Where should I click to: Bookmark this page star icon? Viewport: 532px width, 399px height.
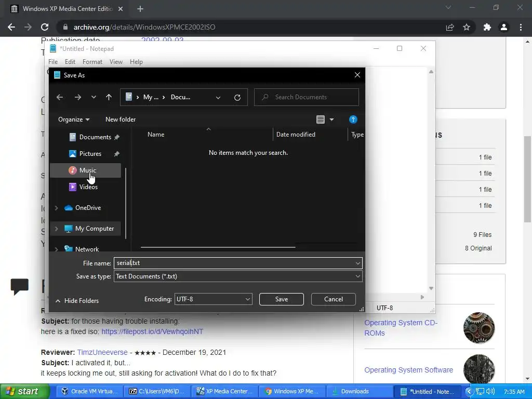(x=467, y=27)
